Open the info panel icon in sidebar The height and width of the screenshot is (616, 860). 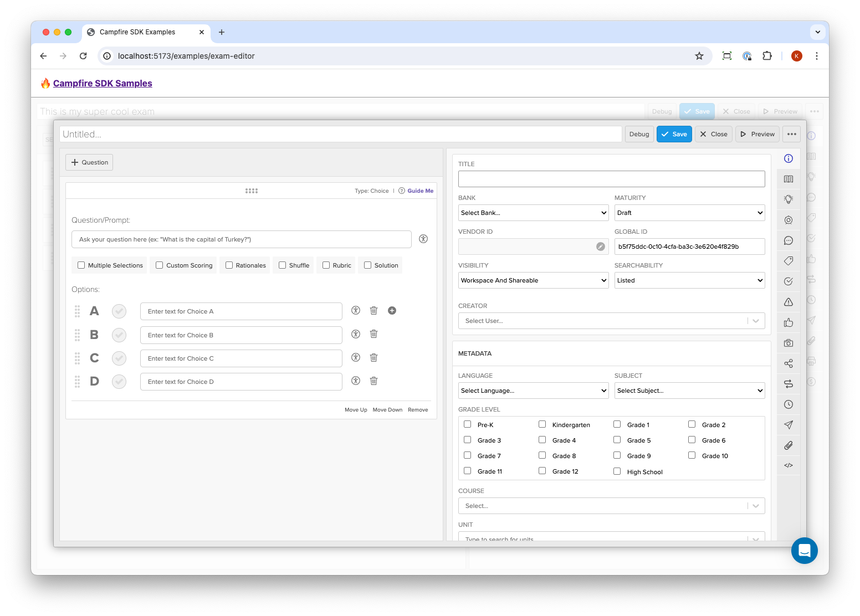pos(789,158)
